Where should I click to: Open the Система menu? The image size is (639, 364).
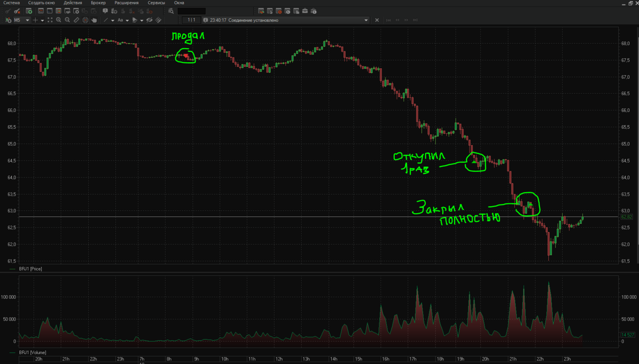click(11, 3)
